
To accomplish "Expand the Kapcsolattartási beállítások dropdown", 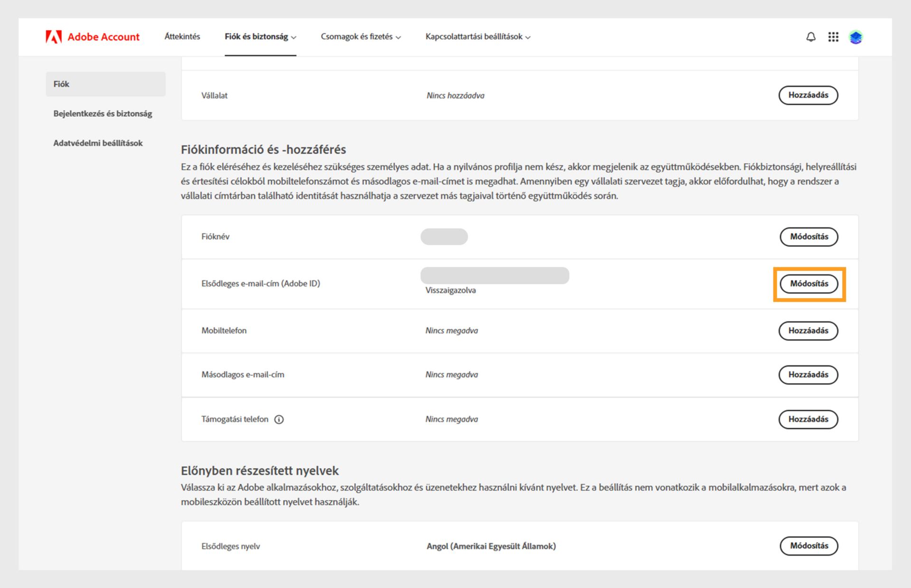I will coord(478,37).
